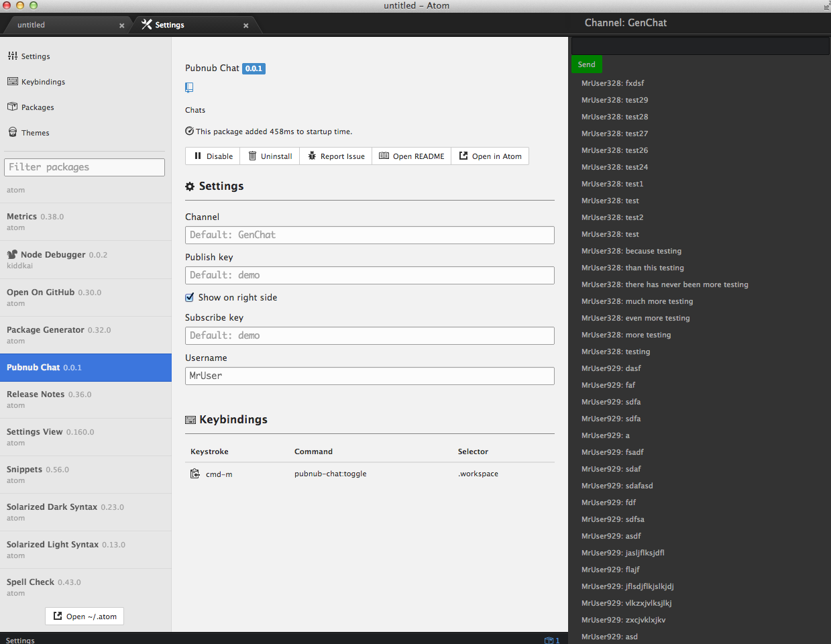Close the untitled tab
Image resolution: width=831 pixels, height=644 pixels.
[x=121, y=25]
